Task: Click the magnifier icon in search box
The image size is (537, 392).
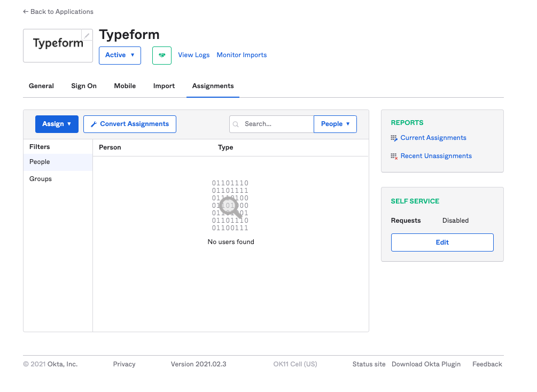Action: [236, 124]
